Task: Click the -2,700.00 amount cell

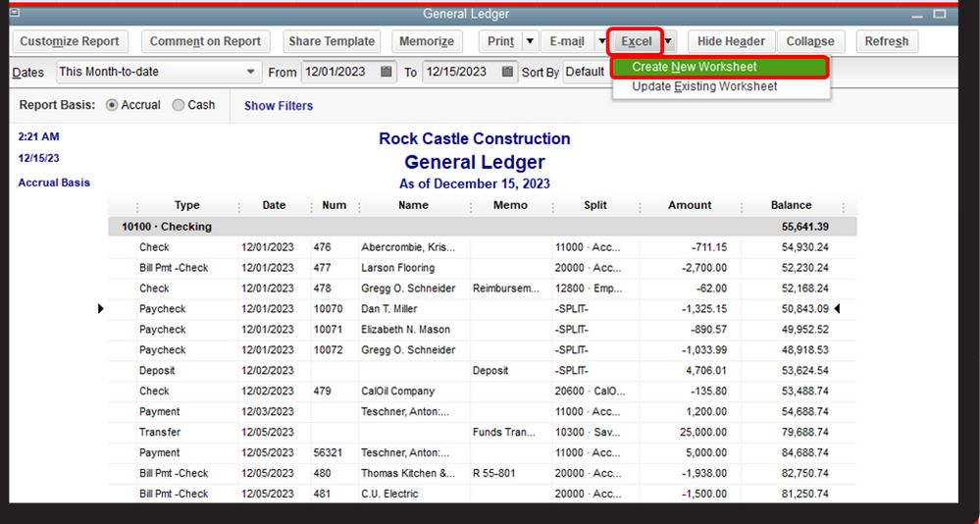Action: point(703,268)
